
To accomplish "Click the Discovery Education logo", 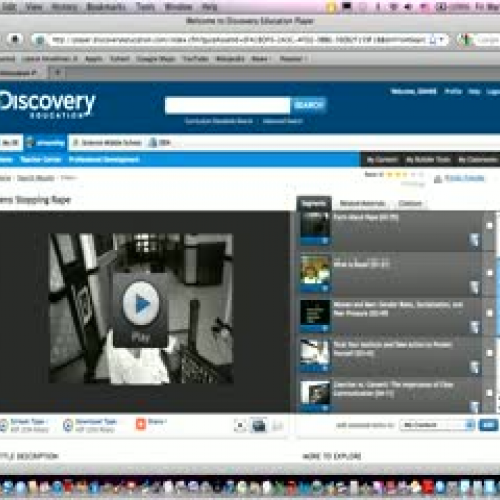I will click(x=47, y=105).
